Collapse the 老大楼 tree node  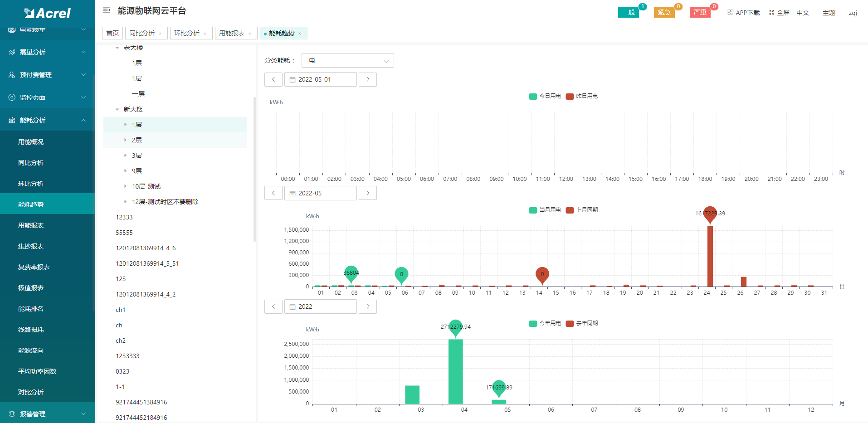[x=117, y=48]
